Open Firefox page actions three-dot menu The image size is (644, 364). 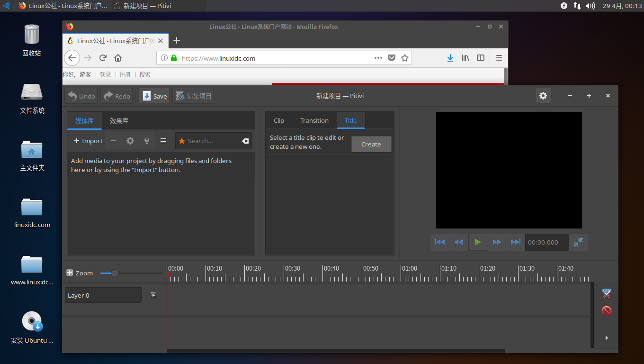point(378,58)
